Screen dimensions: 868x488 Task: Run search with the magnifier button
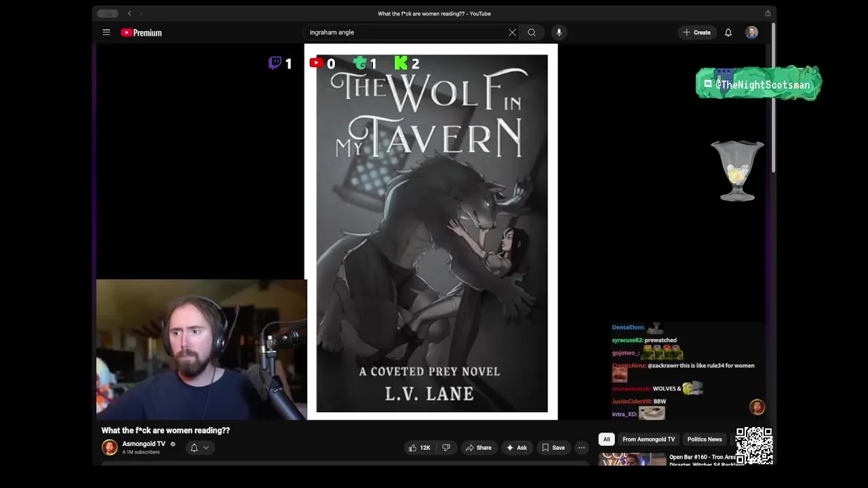click(532, 33)
